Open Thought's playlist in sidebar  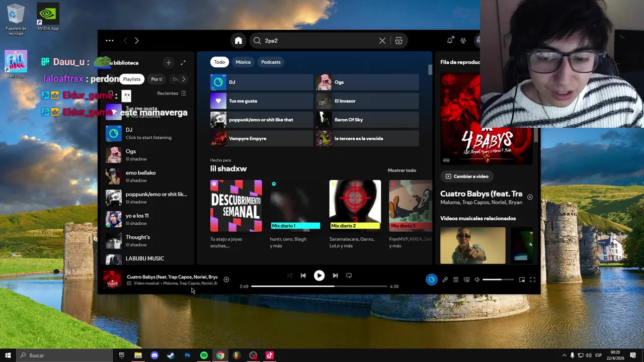click(147, 241)
